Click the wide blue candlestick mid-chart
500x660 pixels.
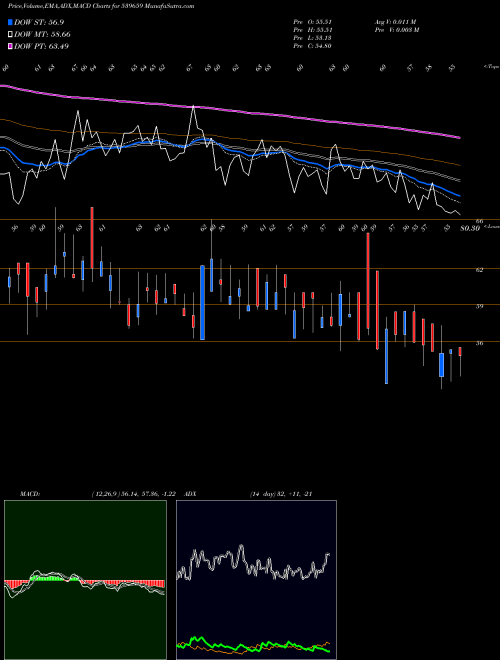tap(202, 302)
